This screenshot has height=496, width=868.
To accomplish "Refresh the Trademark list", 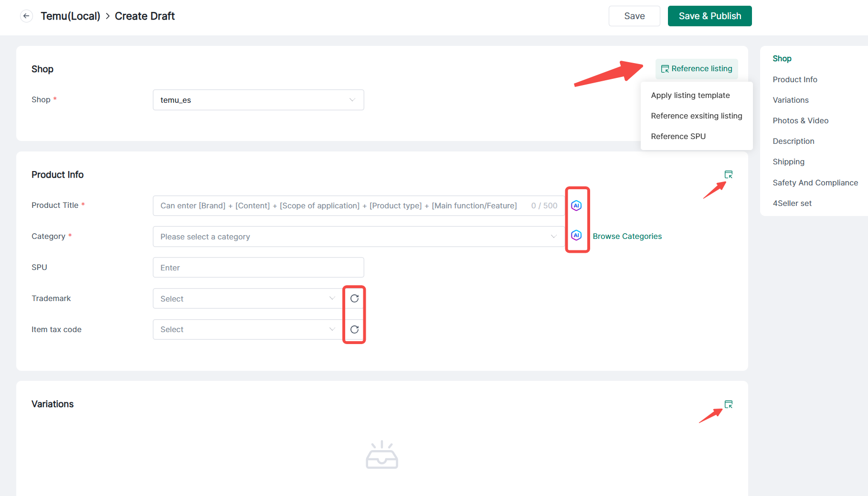I will (354, 299).
